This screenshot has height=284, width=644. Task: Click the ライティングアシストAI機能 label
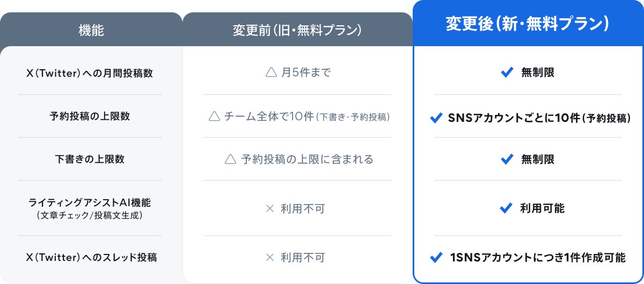tap(90, 202)
